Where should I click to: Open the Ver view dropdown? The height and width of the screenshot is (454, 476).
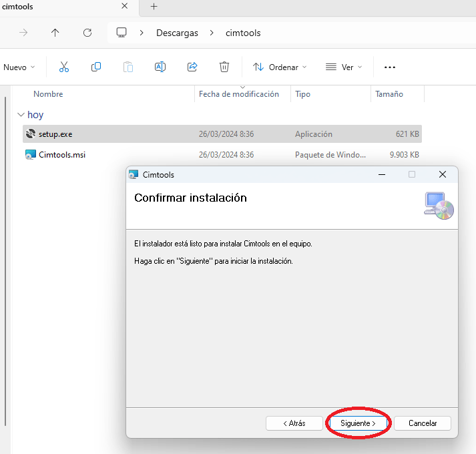point(344,67)
